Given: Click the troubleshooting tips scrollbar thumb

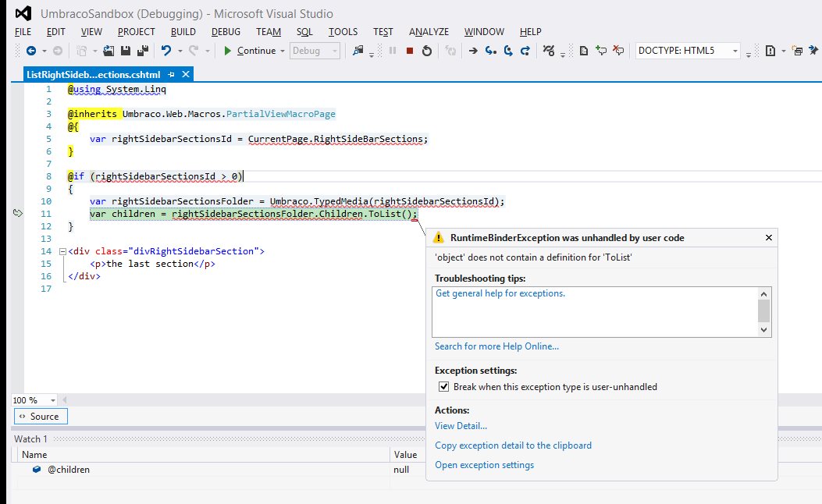Looking at the screenshot, I should (763, 311).
